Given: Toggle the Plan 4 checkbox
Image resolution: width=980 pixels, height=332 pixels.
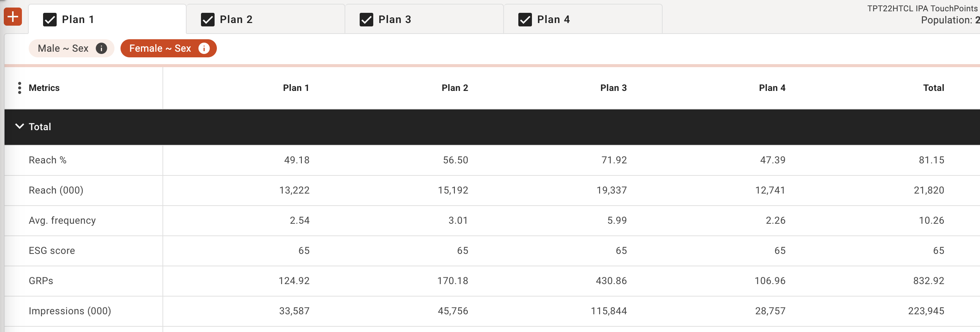Looking at the screenshot, I should (525, 19).
